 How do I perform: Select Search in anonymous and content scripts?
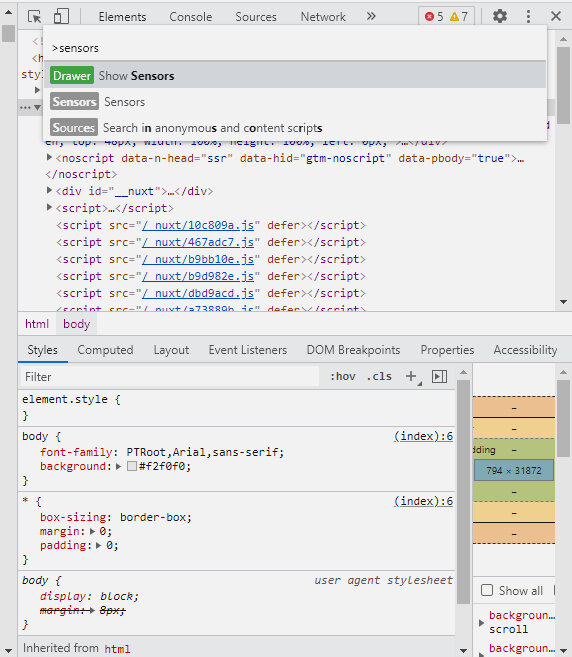point(295,128)
